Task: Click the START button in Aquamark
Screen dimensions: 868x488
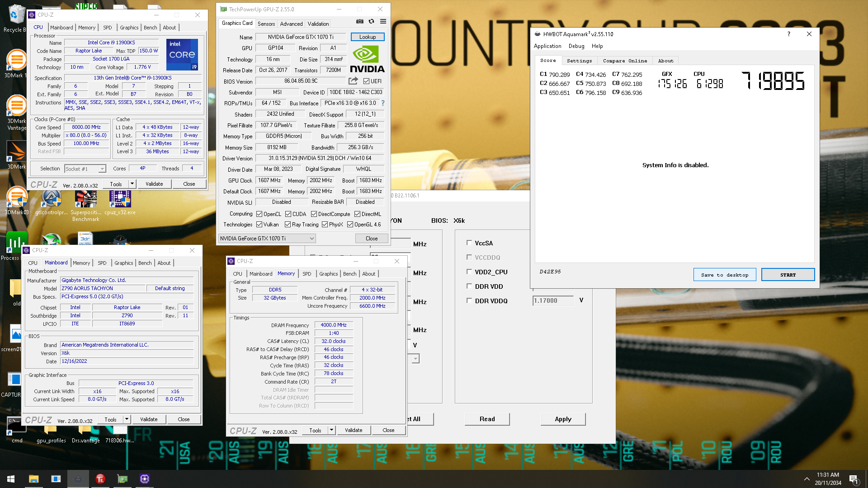Action: click(788, 275)
